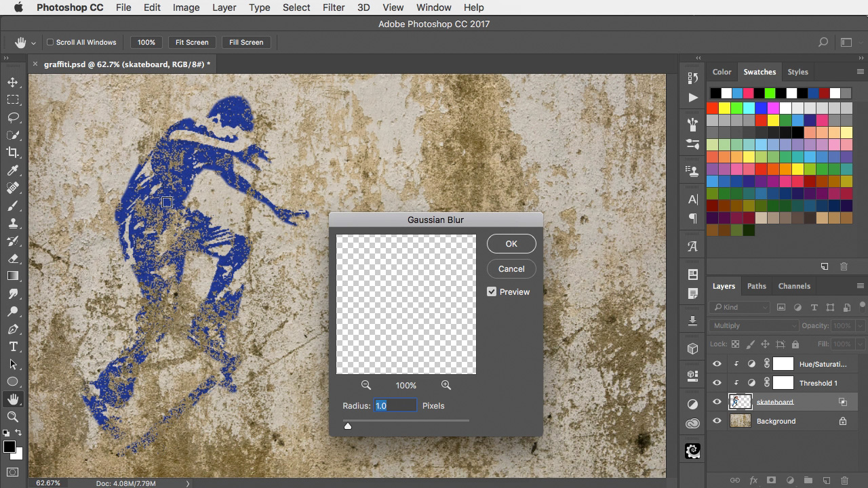
Task: Open the layer blend mode dropdown
Action: click(x=753, y=325)
